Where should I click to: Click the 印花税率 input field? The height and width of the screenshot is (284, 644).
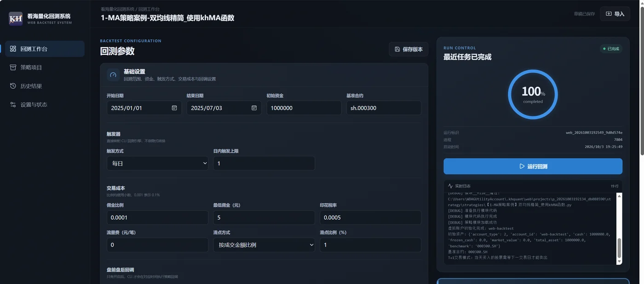[371, 217]
